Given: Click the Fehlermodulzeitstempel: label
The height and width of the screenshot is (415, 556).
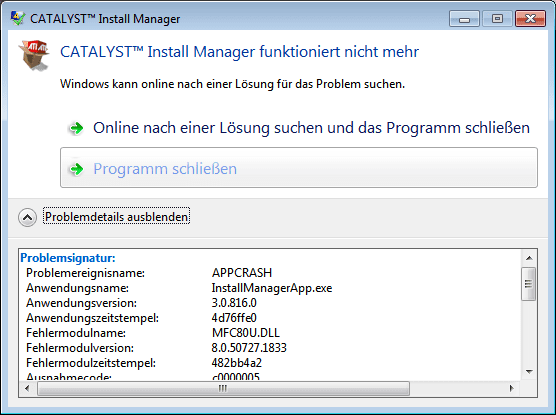Looking at the screenshot, I should pos(91,363).
